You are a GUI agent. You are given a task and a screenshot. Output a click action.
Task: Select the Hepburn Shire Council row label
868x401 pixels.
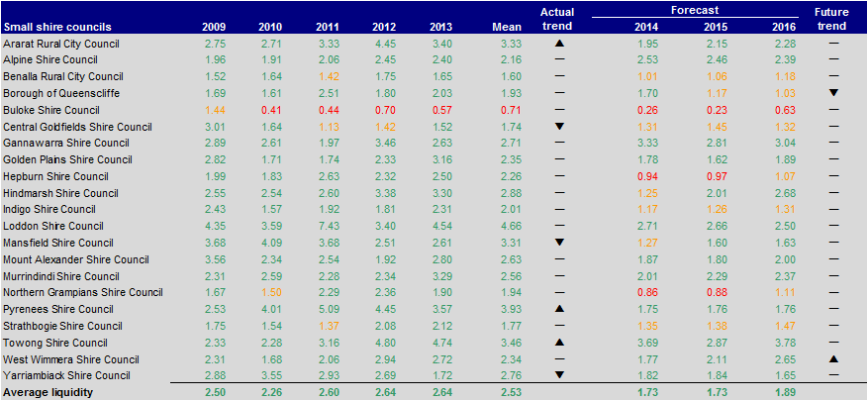[x=55, y=176]
